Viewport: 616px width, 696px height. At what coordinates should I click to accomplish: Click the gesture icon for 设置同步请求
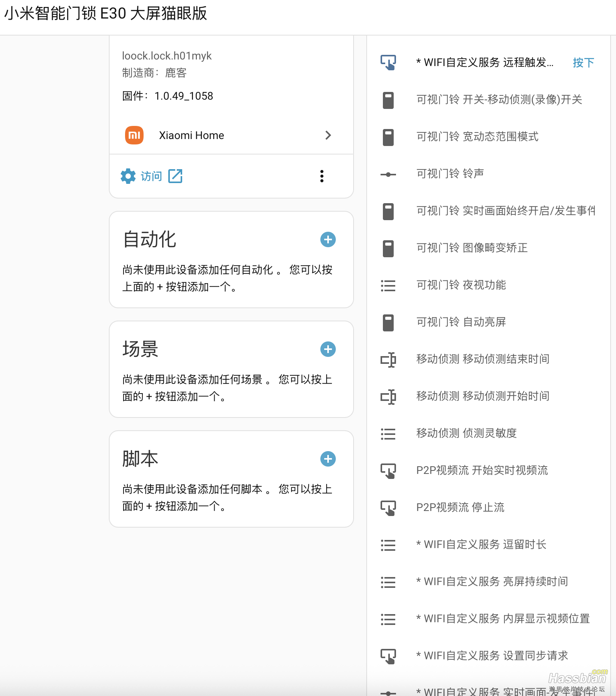(388, 656)
